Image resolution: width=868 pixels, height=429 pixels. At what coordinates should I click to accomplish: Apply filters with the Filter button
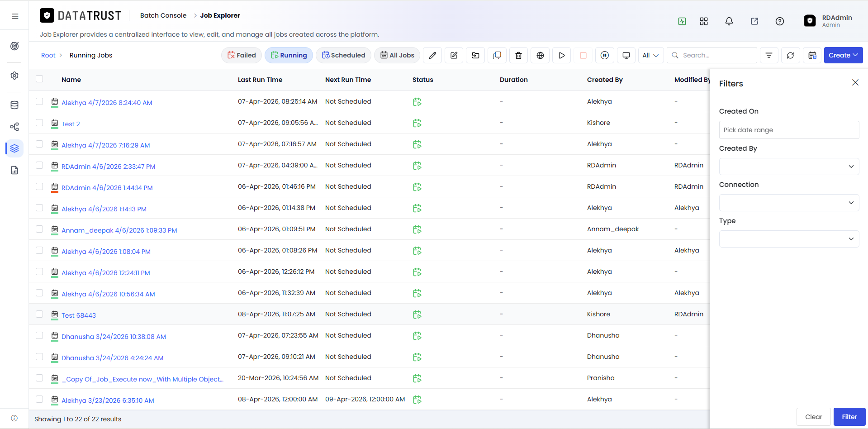pyautogui.click(x=849, y=417)
